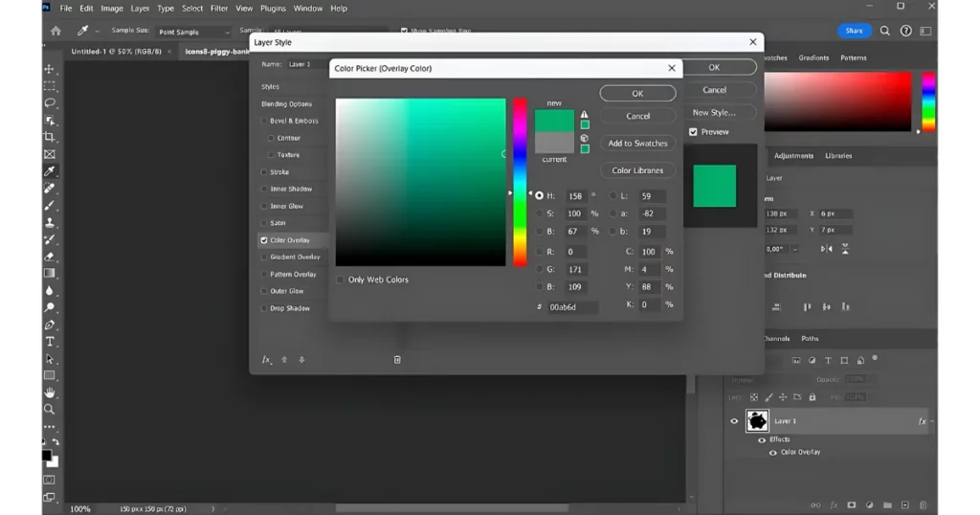Click New Style button in Layer Style
Image resolution: width=980 pixels, height=515 pixels.
pyautogui.click(x=714, y=113)
